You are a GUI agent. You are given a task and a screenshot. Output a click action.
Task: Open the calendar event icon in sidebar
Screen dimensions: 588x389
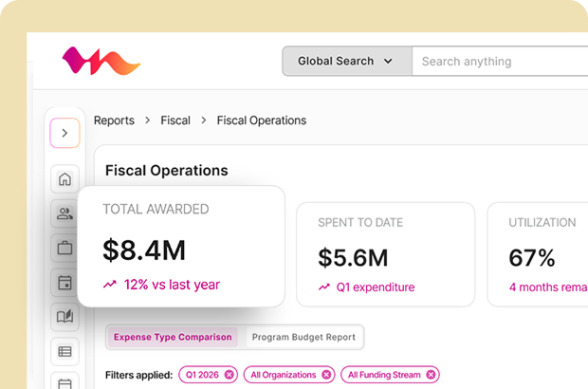click(64, 283)
